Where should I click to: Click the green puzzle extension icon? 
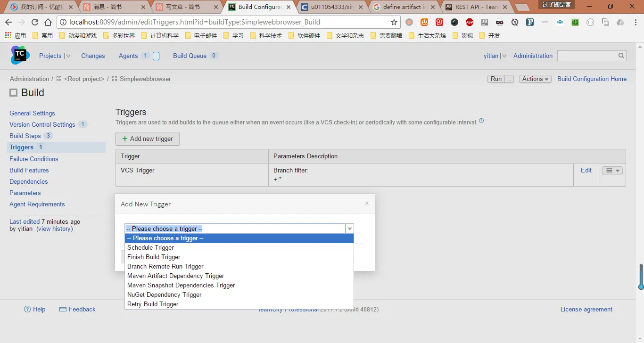pos(575,22)
